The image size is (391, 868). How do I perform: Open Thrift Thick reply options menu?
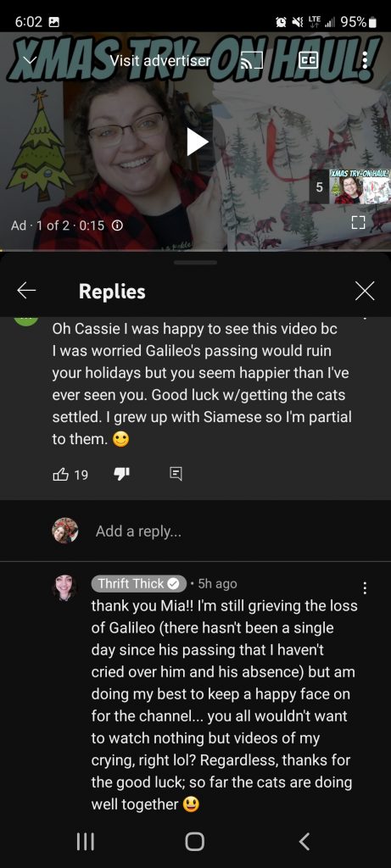click(364, 587)
